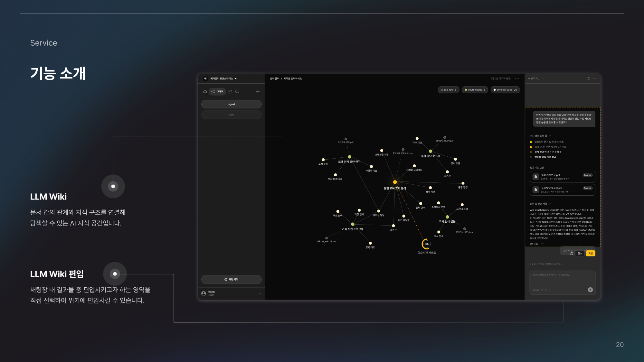This screenshot has width=644, height=362.
Task: Click the 채팅 시작 start chat button
Action: tap(231, 279)
